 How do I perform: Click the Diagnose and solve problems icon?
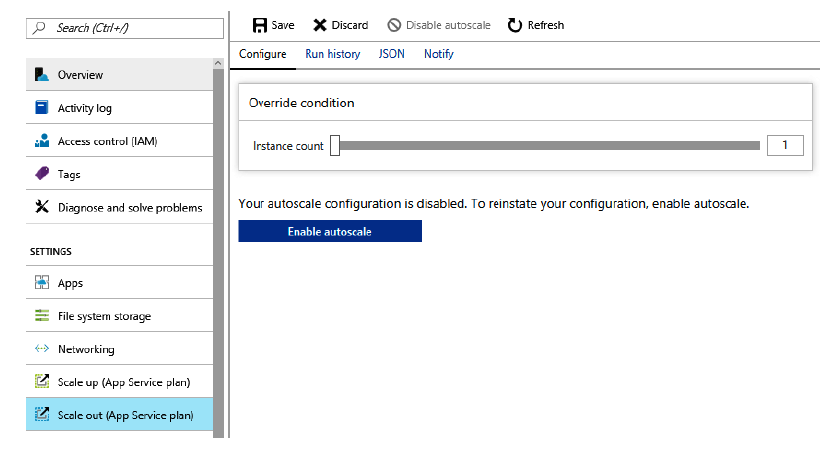click(x=42, y=207)
